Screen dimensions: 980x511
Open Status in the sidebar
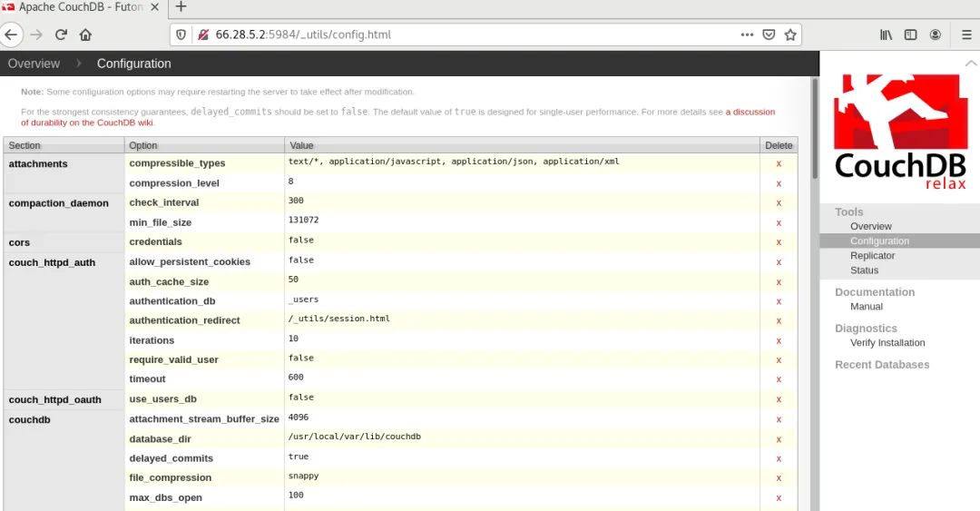click(865, 270)
